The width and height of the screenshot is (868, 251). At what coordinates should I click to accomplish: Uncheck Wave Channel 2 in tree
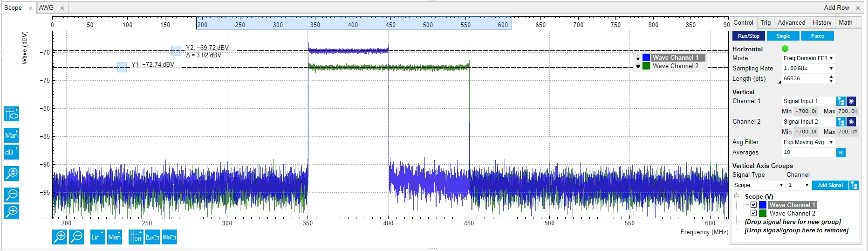[753, 213]
